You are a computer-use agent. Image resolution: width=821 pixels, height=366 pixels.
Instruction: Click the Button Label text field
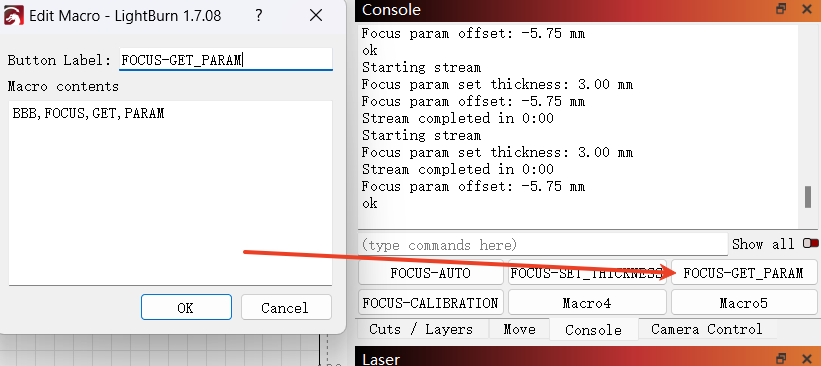[226, 60]
